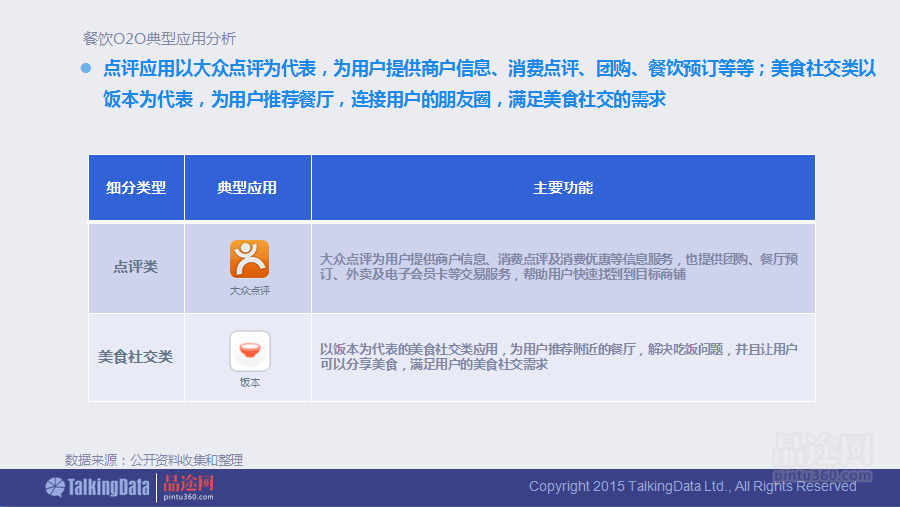This screenshot has height=507, width=900.
Task: Click the 大众点评 orange app icon
Action: tap(249, 259)
